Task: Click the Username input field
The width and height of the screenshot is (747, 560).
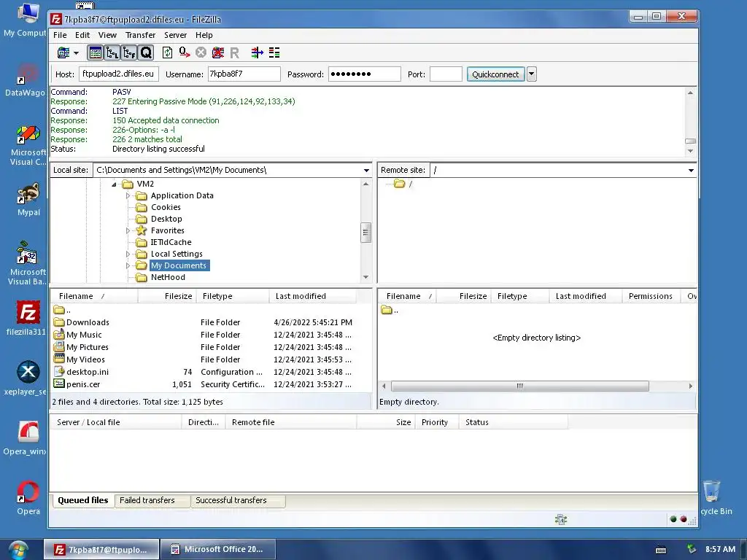Action: tap(244, 74)
